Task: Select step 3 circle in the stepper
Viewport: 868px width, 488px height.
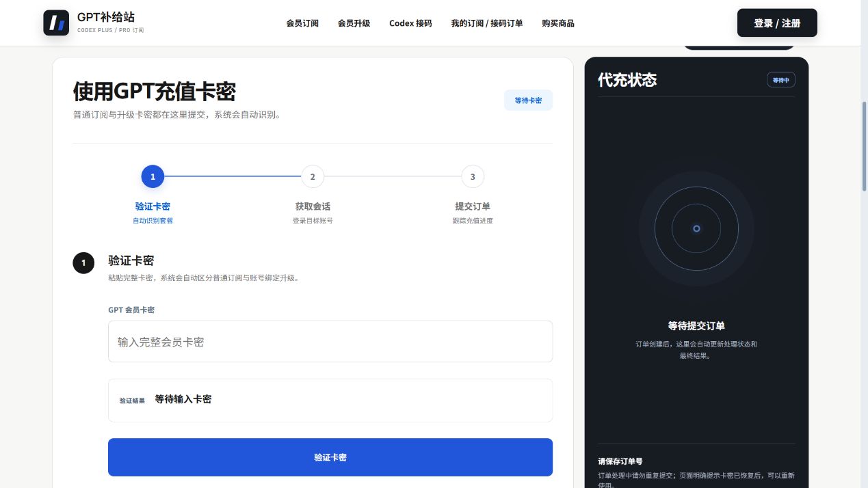Action: pos(473,176)
